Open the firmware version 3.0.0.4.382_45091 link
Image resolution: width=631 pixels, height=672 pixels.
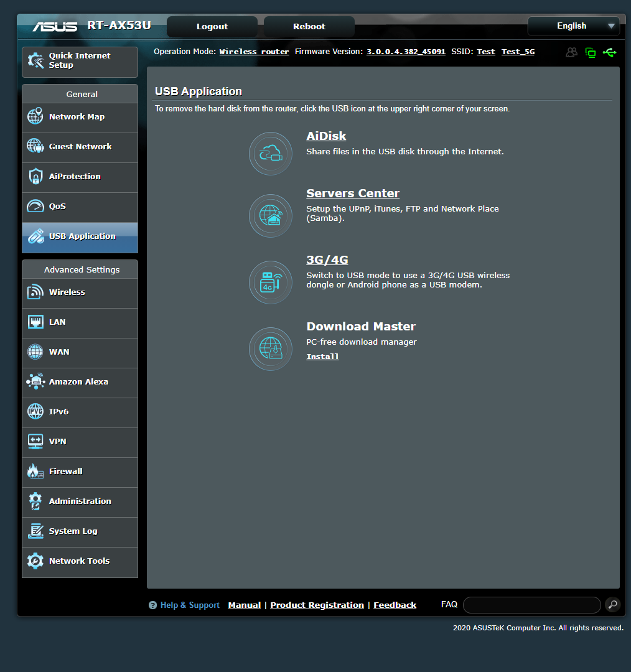click(x=406, y=52)
